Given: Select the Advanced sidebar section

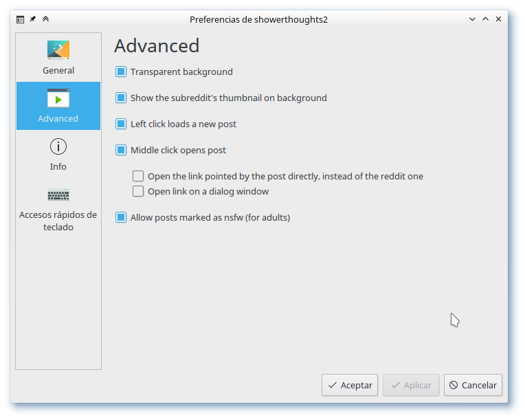Looking at the screenshot, I should point(58,106).
